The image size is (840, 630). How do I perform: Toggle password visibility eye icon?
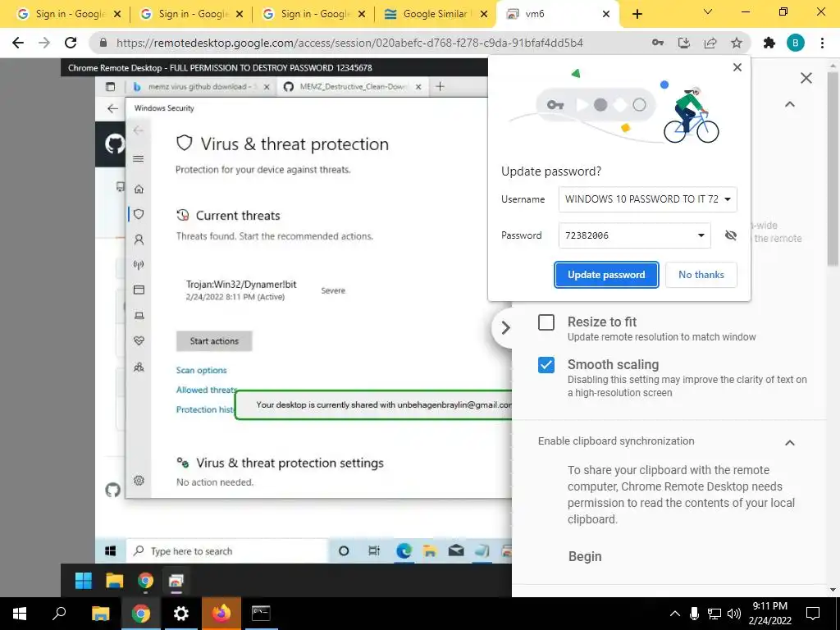pos(731,235)
